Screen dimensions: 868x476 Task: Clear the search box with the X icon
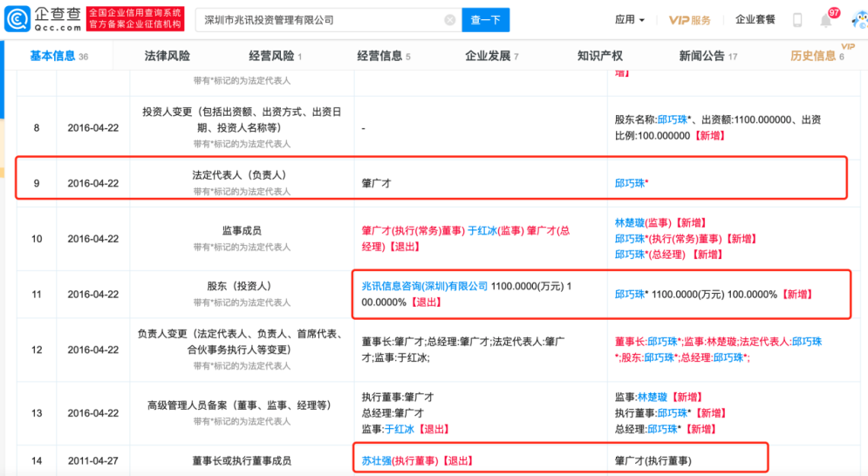pos(450,20)
